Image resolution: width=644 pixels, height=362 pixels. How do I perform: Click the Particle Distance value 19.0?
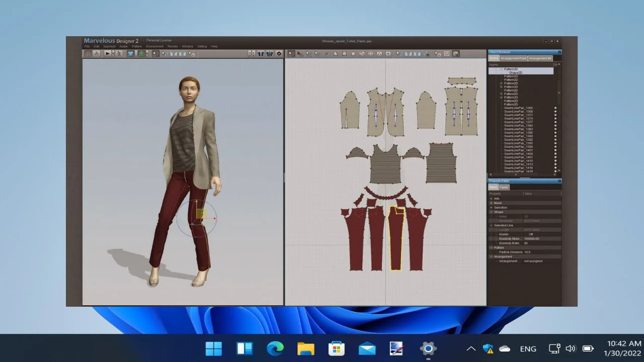click(527, 252)
